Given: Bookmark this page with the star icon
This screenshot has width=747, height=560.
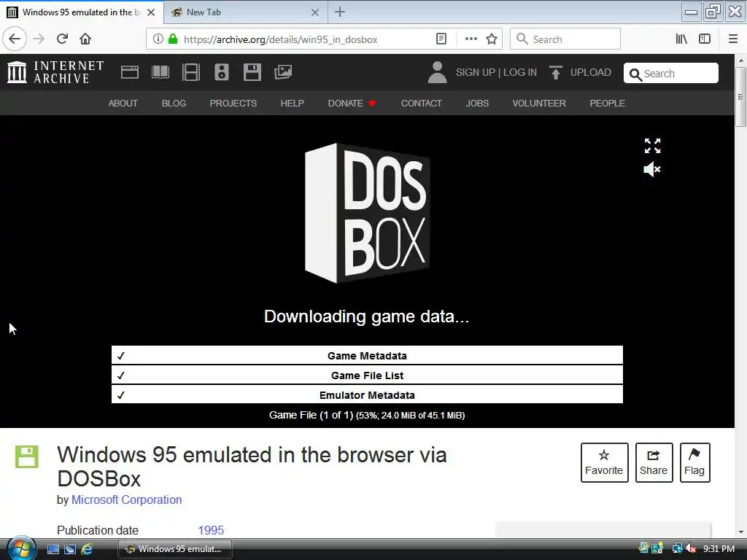Looking at the screenshot, I should click(492, 39).
